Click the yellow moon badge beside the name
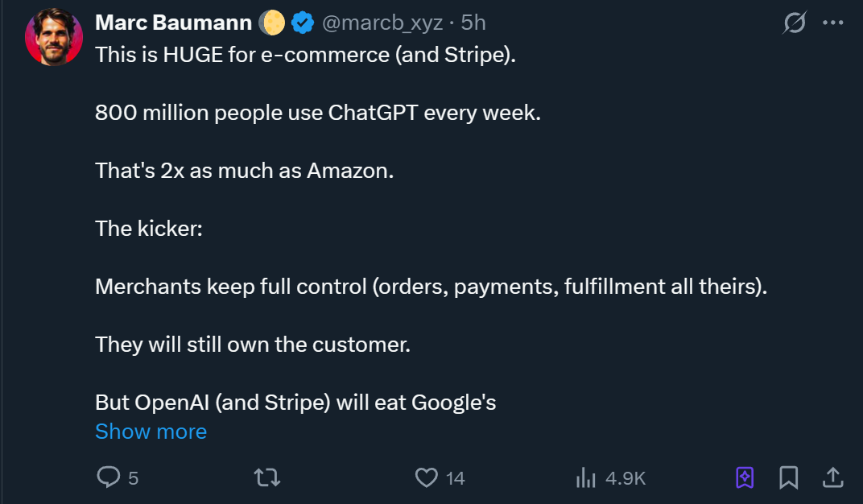This screenshot has width=863, height=504. (272, 23)
